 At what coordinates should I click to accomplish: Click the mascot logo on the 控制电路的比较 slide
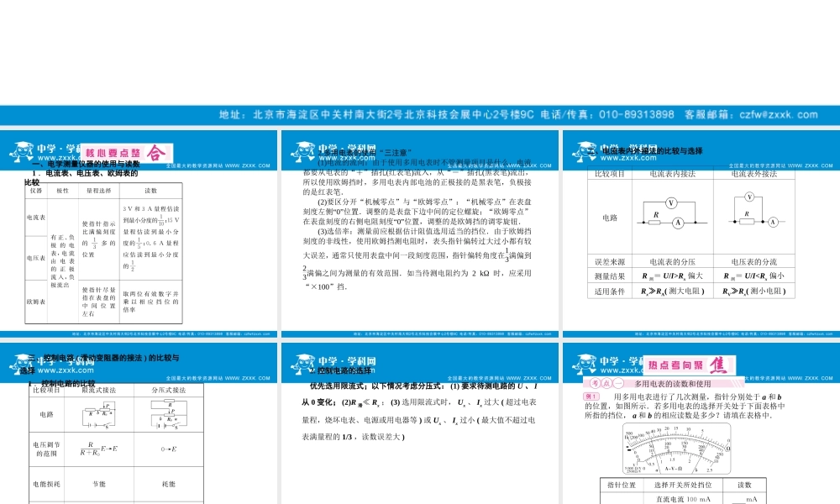[x=22, y=365]
